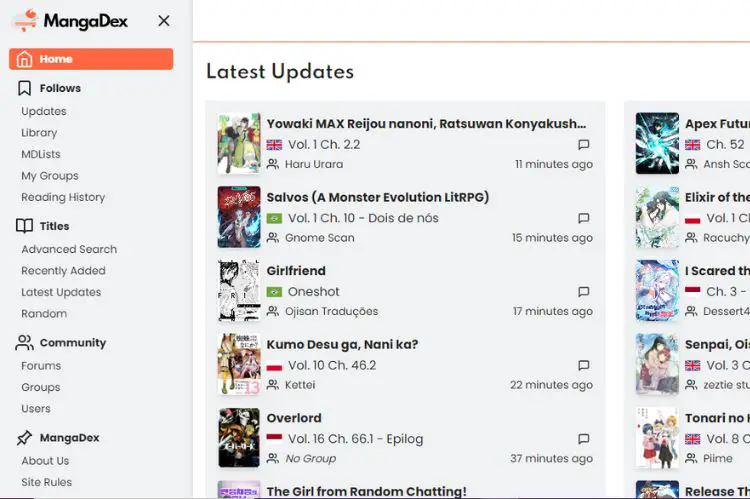Open Oneshot chapter of Girlfriend
Image resolution: width=750 pixels, height=499 pixels.
click(x=313, y=292)
